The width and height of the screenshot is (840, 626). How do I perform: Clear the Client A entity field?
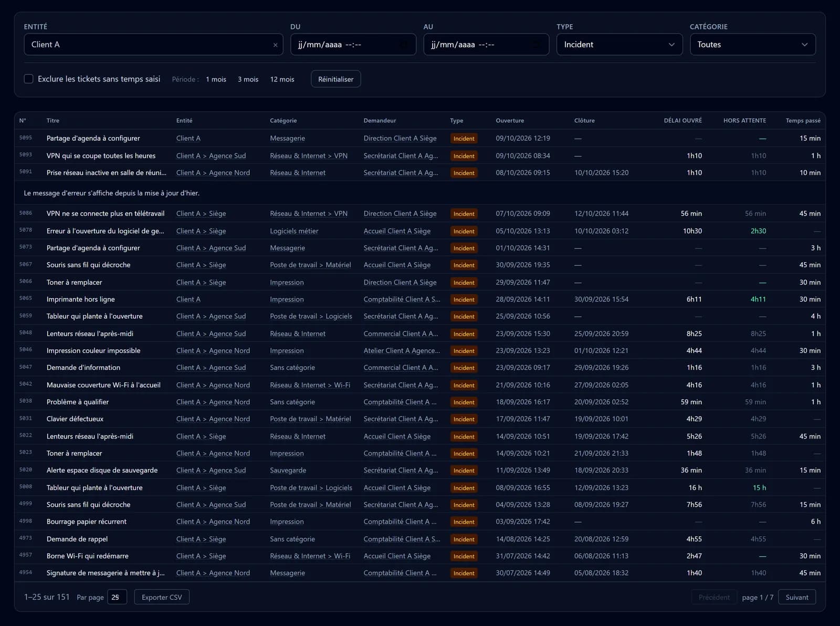coord(275,45)
